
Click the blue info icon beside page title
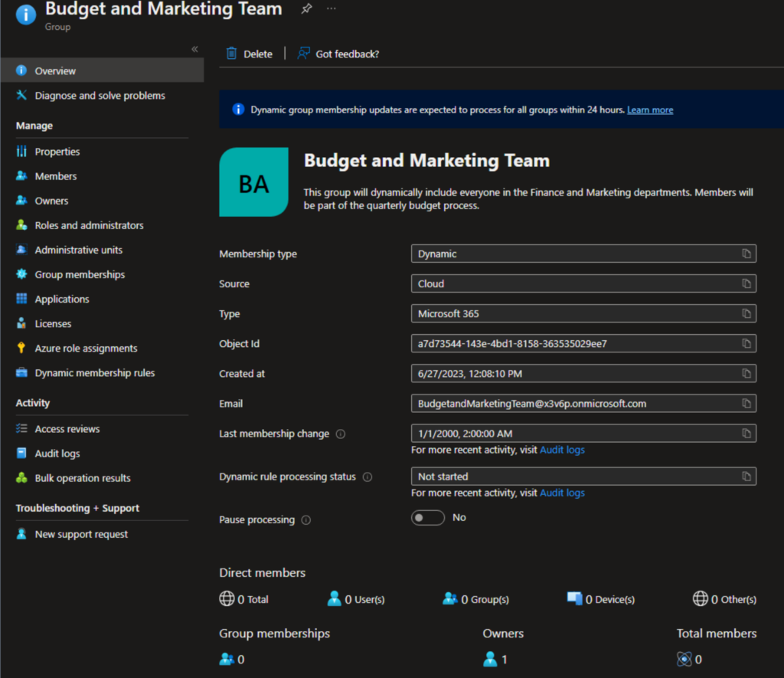coord(26,15)
